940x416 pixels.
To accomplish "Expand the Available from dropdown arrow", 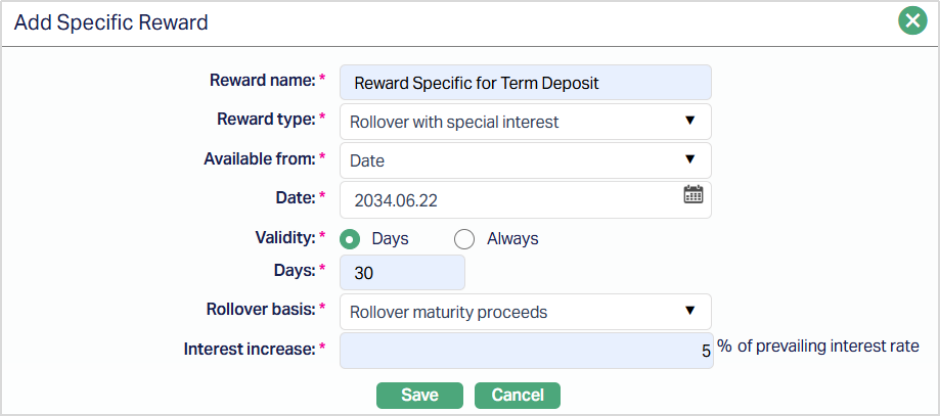I will (x=689, y=160).
